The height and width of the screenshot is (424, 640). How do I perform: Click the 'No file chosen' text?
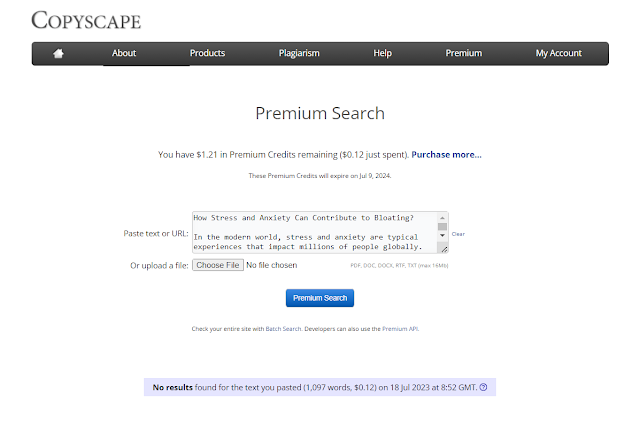coord(272,265)
